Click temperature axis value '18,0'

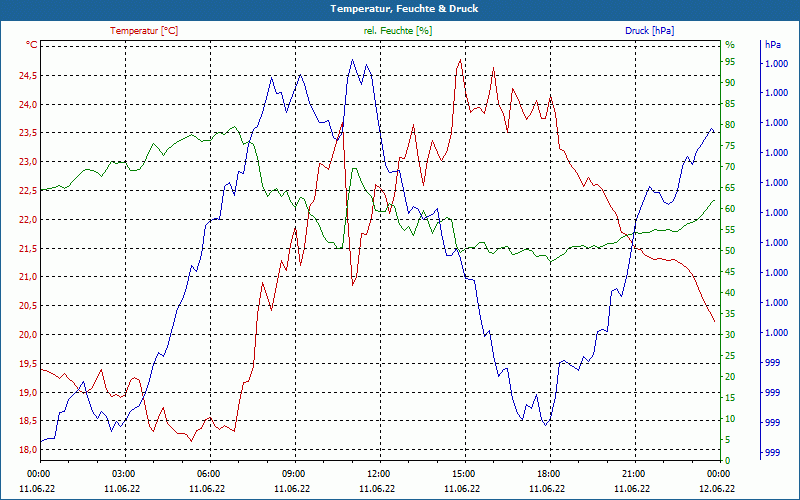(28, 449)
